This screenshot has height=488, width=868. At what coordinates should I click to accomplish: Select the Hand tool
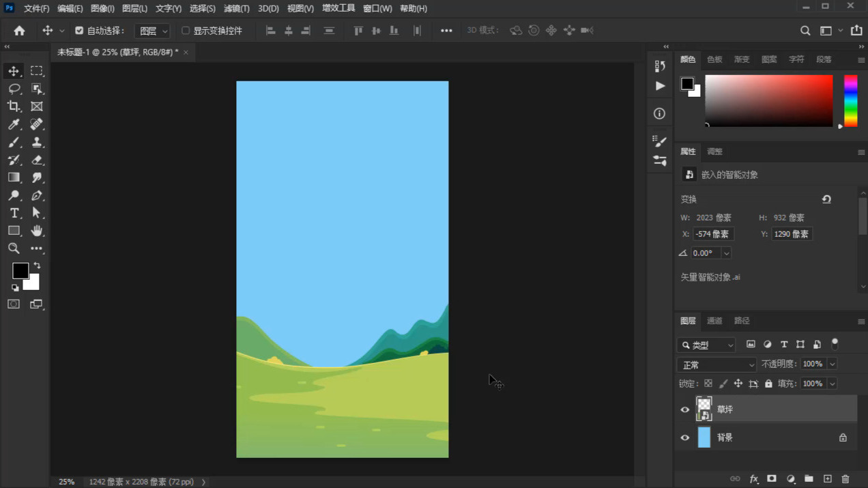click(x=37, y=231)
